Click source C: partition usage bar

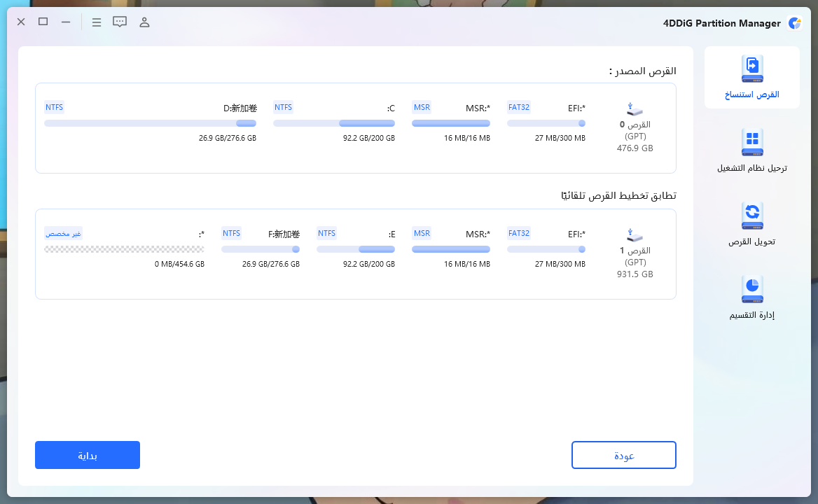pyautogui.click(x=334, y=123)
